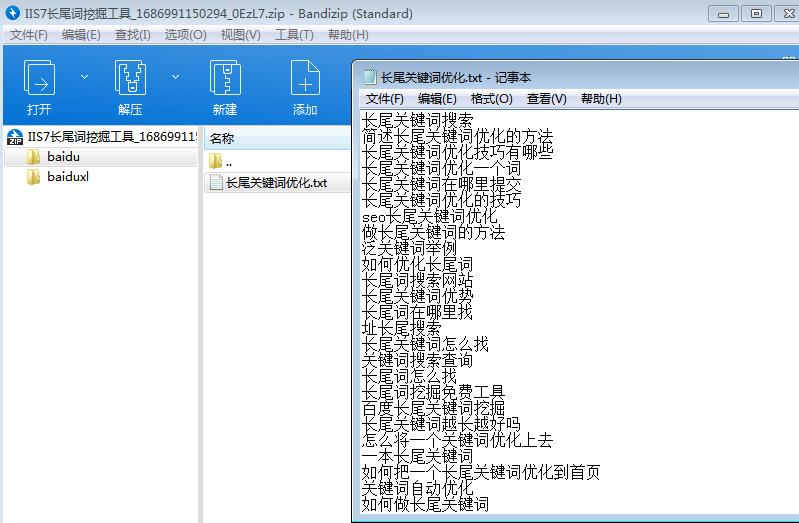Click line '怎么将一个关键词优化上去'
799x523 pixels.
457,440
